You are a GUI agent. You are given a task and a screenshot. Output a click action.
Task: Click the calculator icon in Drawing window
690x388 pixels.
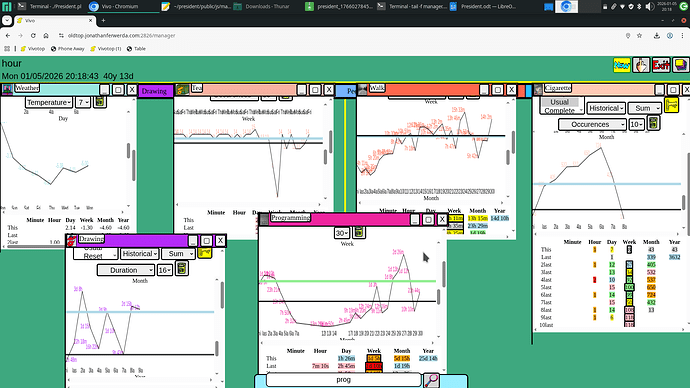pyautogui.click(x=182, y=269)
